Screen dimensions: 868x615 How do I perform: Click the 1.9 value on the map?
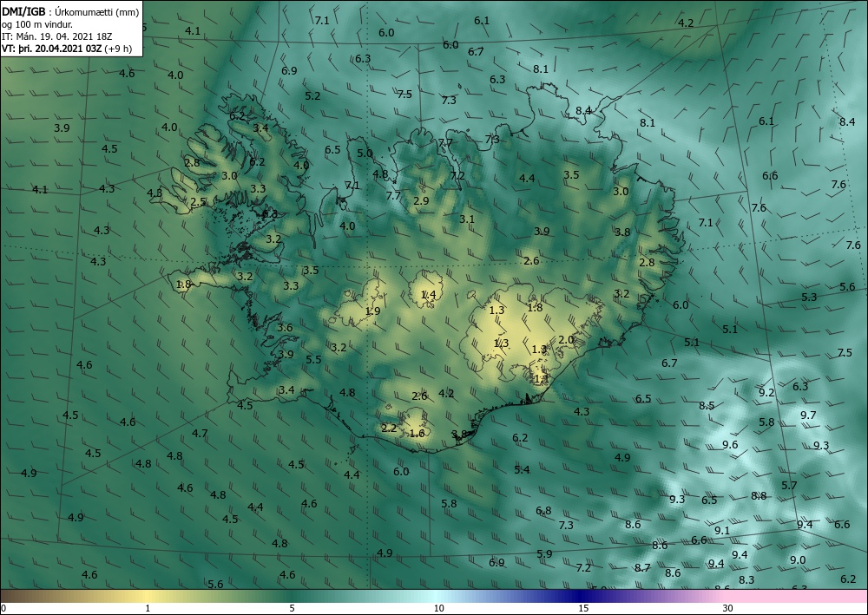372,311
